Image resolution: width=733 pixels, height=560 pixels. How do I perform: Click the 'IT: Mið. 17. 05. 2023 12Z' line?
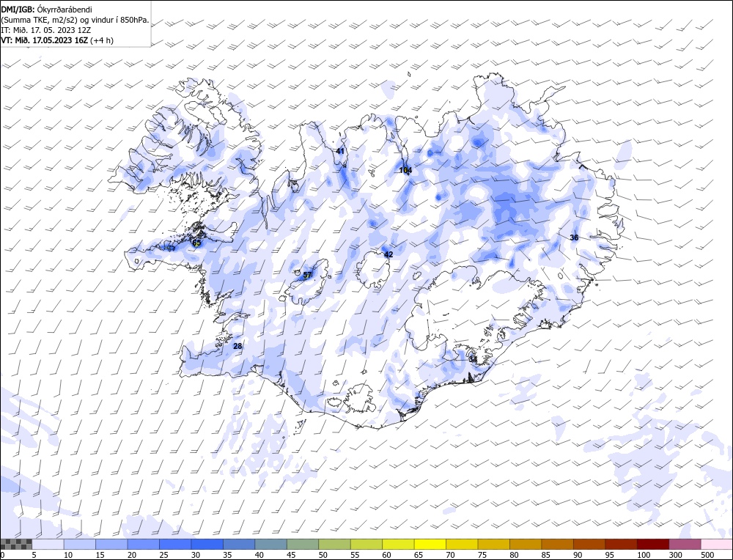pos(45,30)
